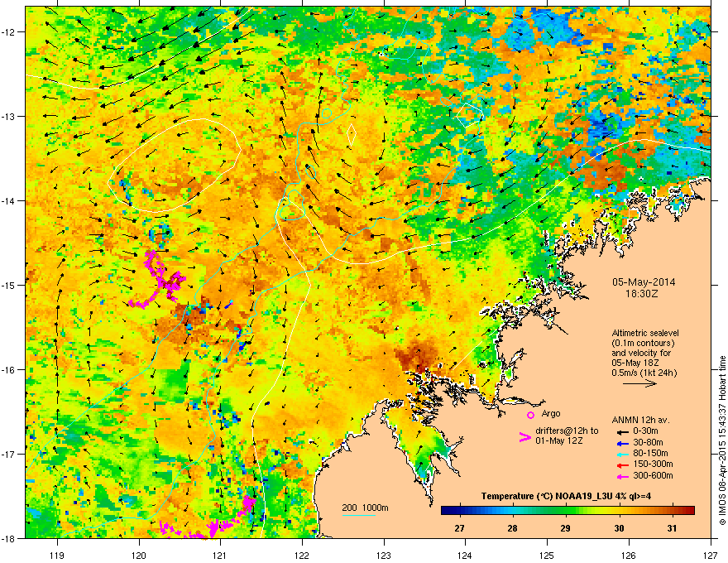
Task: Click the 'Temperature (°C) NOAA19_L3U 4% ql>=4' title
Action: tap(566, 496)
